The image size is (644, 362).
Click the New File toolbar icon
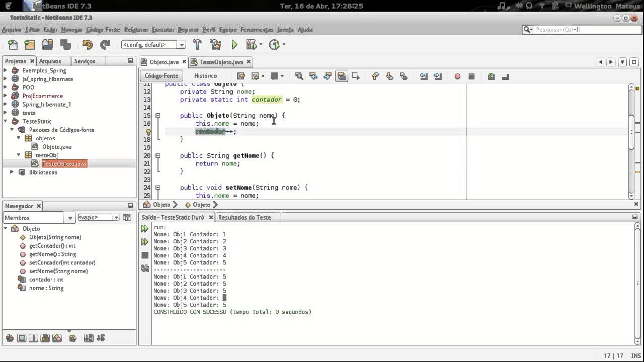(13, 45)
